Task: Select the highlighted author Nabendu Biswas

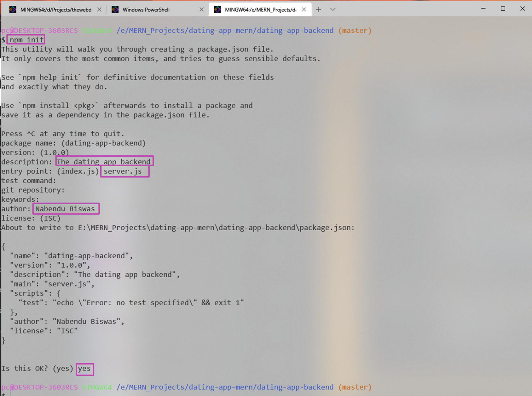Action: click(x=66, y=209)
